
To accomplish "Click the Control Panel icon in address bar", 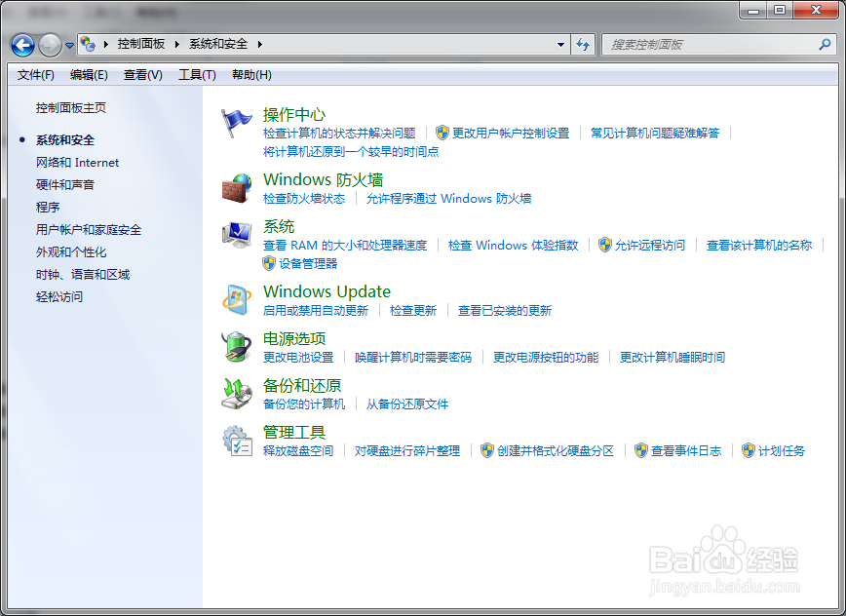I will (88, 44).
